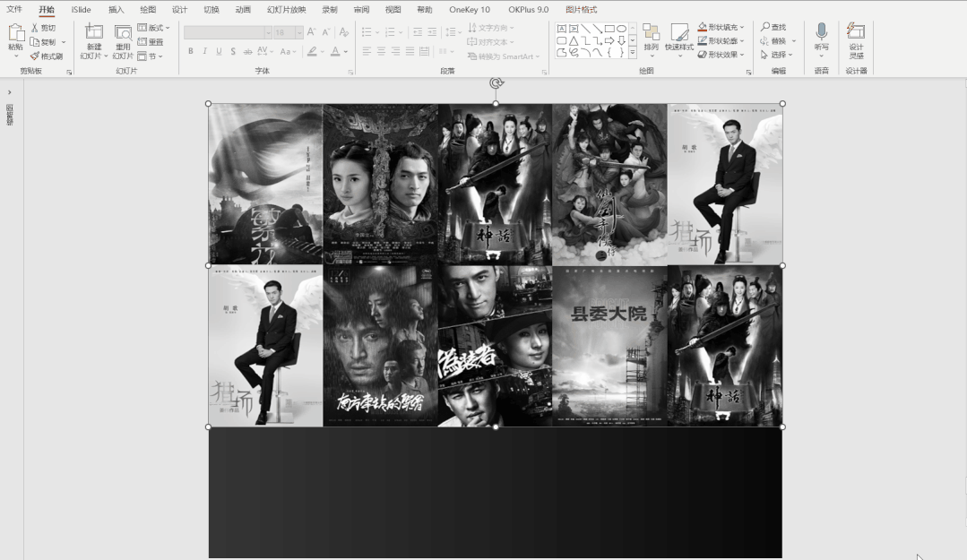Click the Decrease Font Size icon
The image size is (967, 560).
pos(326,32)
